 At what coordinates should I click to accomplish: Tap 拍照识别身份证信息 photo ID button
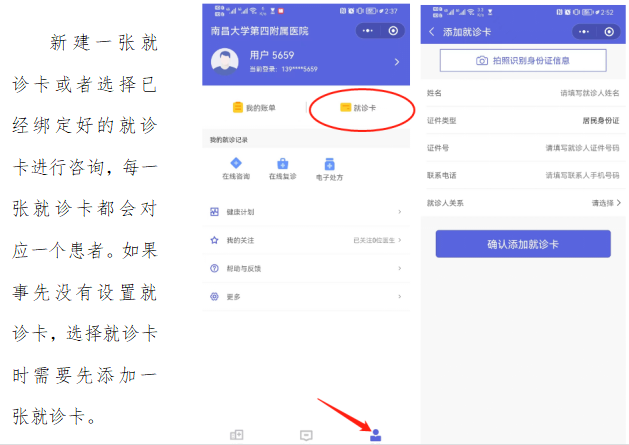click(523, 61)
